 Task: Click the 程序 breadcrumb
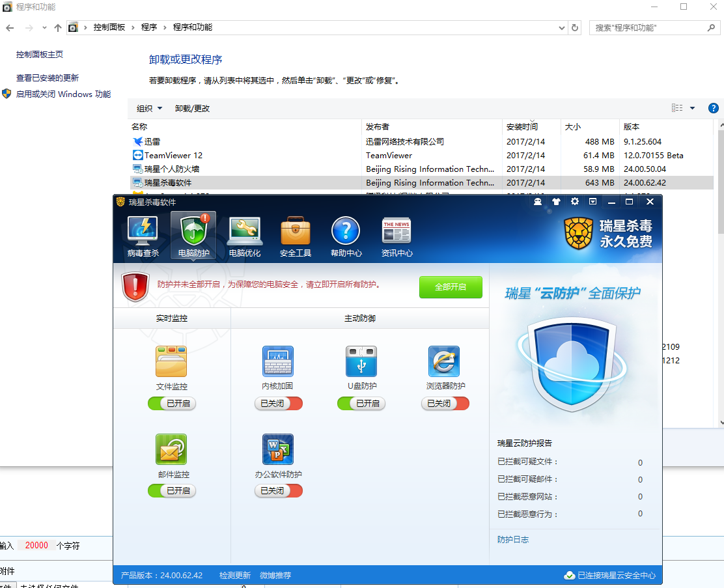point(149,27)
